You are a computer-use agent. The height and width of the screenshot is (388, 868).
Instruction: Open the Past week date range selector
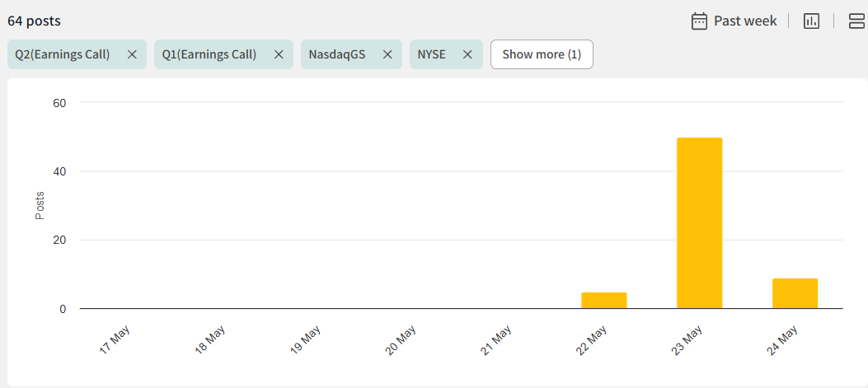pos(744,21)
